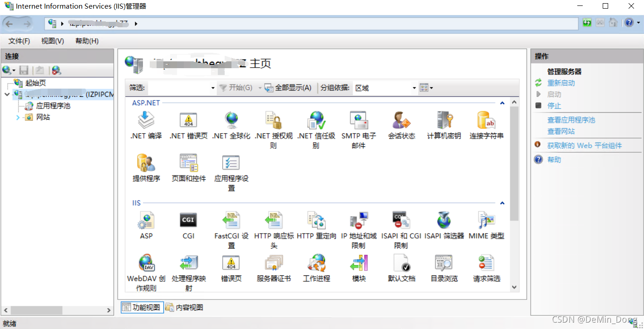Viewport: 644px width, 329px height.
Task: Open the 连接字符串 icon
Action: tap(487, 121)
